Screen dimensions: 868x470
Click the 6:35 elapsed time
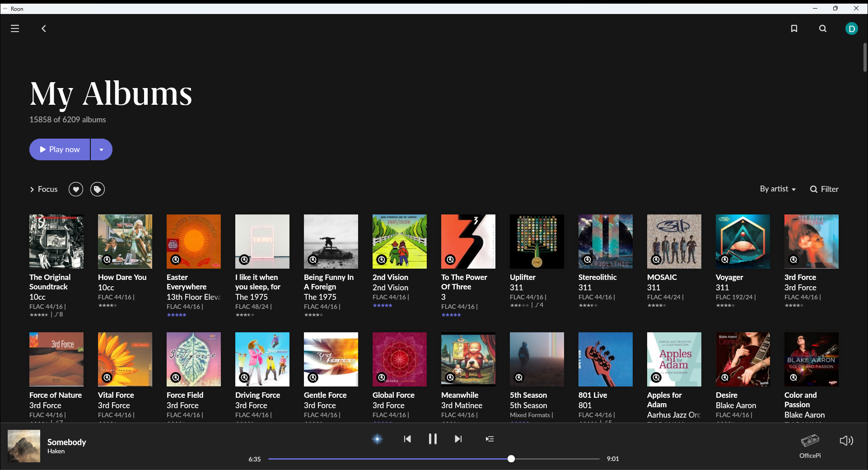[x=255, y=459]
